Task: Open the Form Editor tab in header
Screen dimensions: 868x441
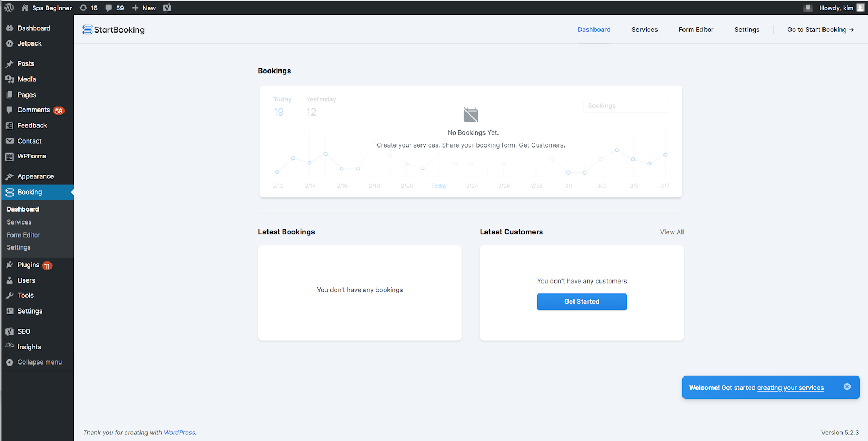Action: (696, 30)
